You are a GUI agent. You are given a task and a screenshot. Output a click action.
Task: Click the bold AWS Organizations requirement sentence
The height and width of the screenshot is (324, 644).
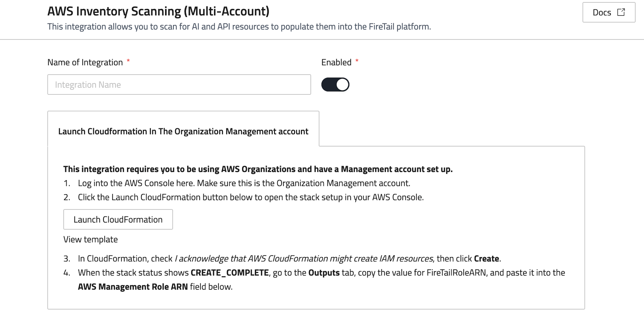coord(257,169)
